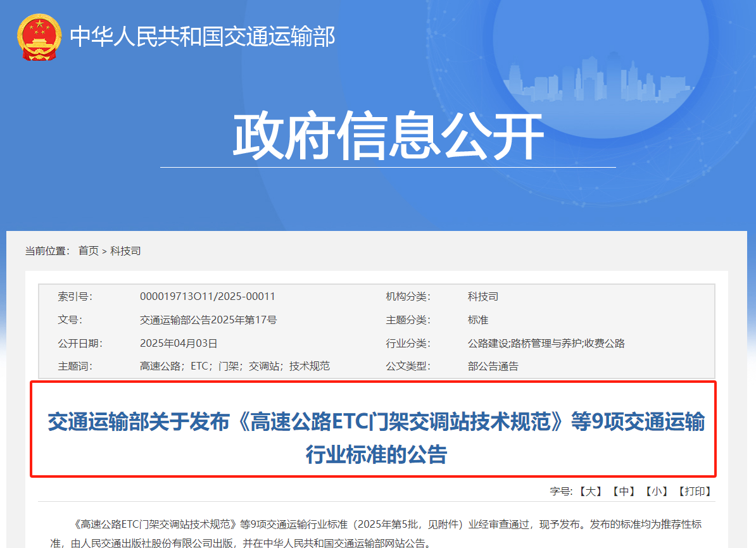Select keywords 高速公路；ETC；门架；交调站；技术规范
Screen dimensions: 756x548
(235, 366)
